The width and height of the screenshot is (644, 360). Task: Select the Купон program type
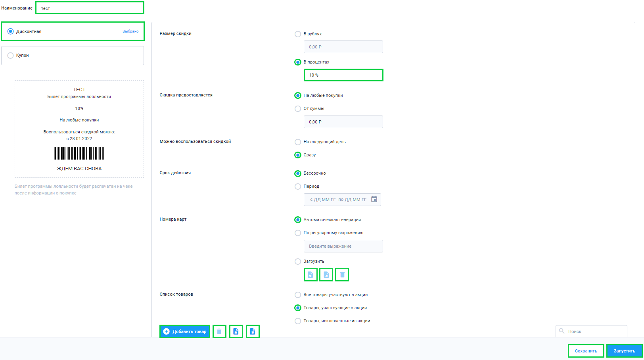pyautogui.click(x=73, y=56)
